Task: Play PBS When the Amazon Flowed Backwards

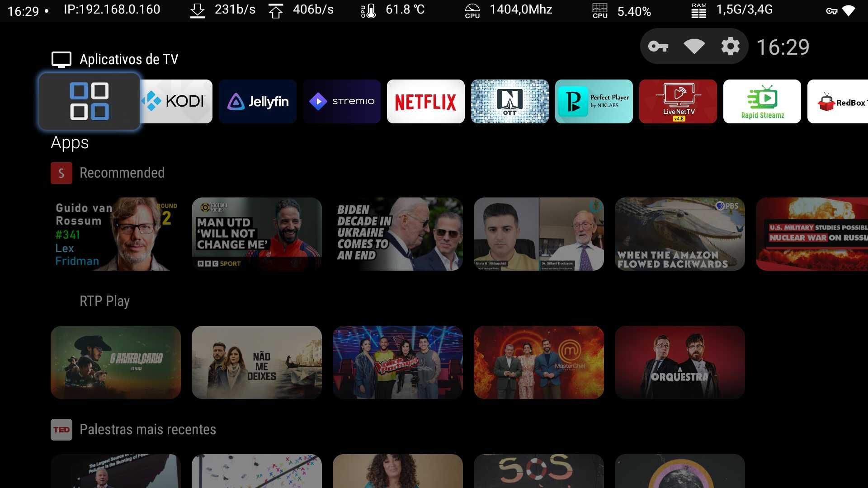Action: pyautogui.click(x=680, y=234)
